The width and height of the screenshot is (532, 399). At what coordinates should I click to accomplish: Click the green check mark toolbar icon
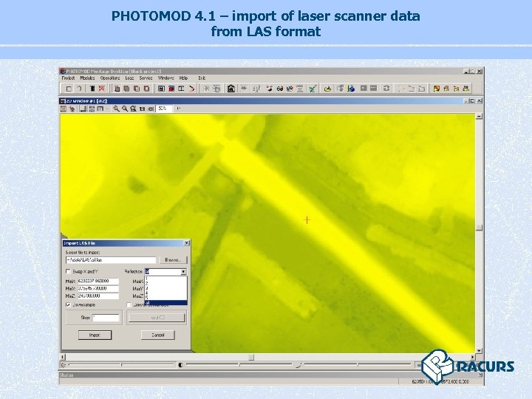click(x=313, y=89)
